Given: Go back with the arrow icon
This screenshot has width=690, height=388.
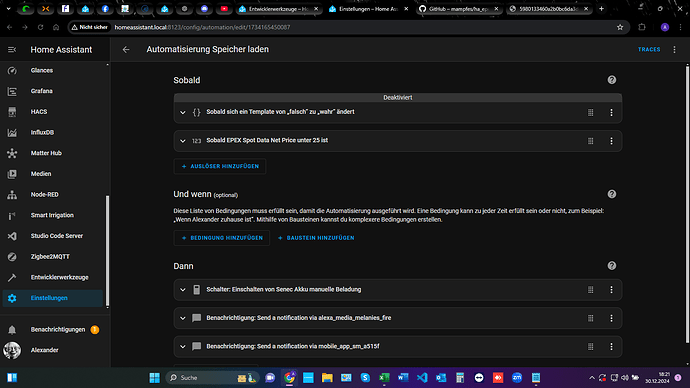Looking at the screenshot, I should (126, 50).
